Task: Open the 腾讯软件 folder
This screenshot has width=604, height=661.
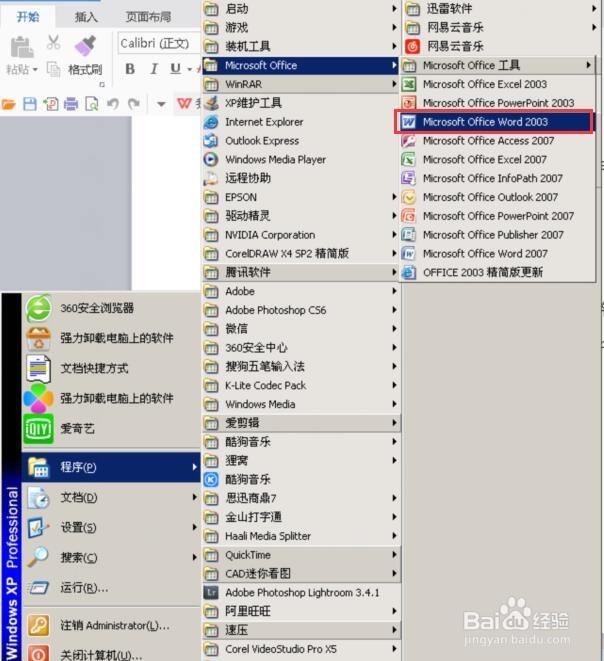Action: click(x=300, y=272)
